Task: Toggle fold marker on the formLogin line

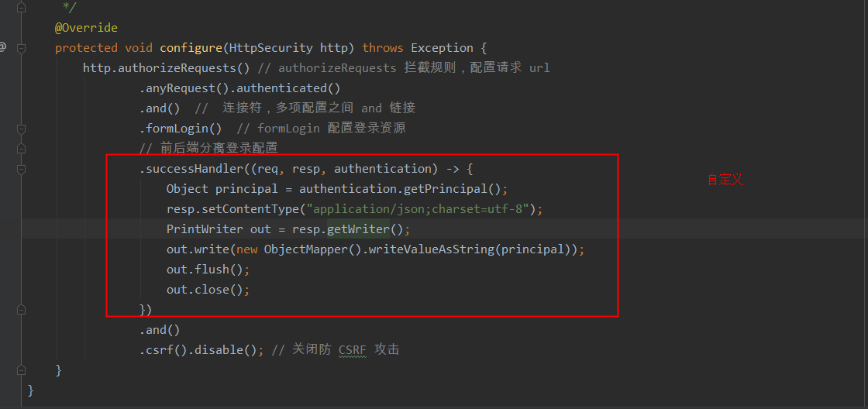Action: (21, 129)
